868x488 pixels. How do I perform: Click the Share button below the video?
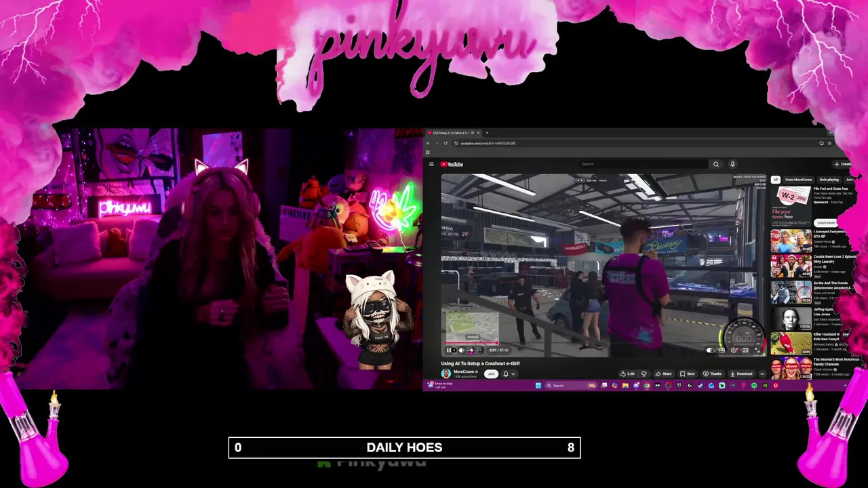(x=664, y=373)
